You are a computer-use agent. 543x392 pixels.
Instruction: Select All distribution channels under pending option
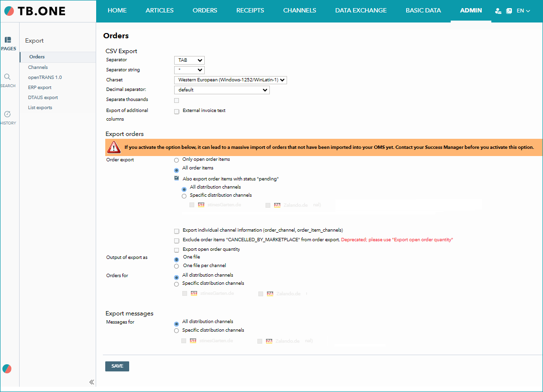pyautogui.click(x=184, y=189)
